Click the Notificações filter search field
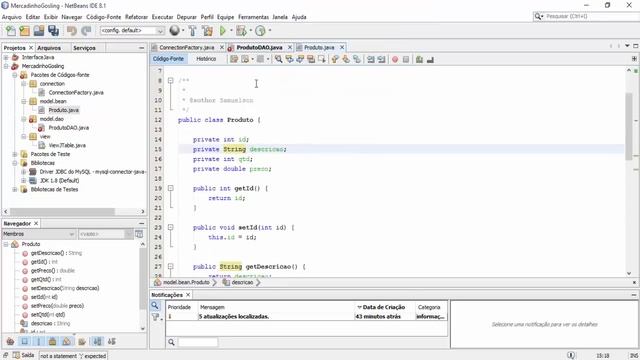This screenshot has width=640, height=360. pyautogui.click(x=198, y=342)
